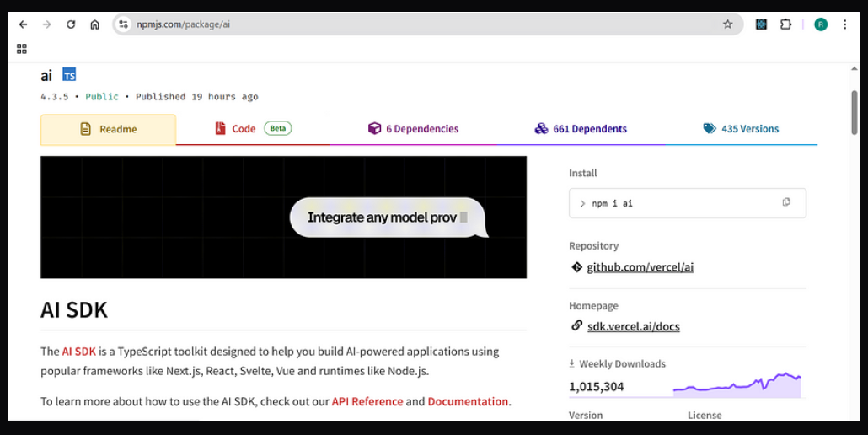
Task: Click the TypeScript TS badge
Action: [x=69, y=75]
